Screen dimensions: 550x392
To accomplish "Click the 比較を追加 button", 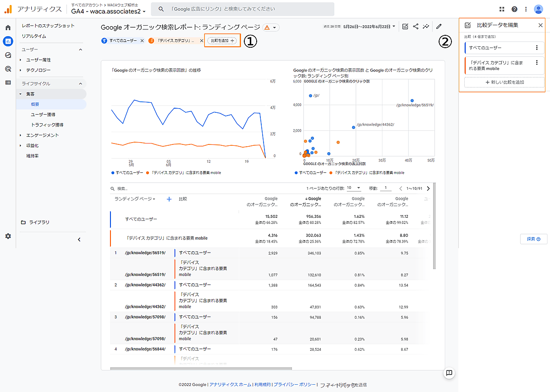I will (x=222, y=41).
